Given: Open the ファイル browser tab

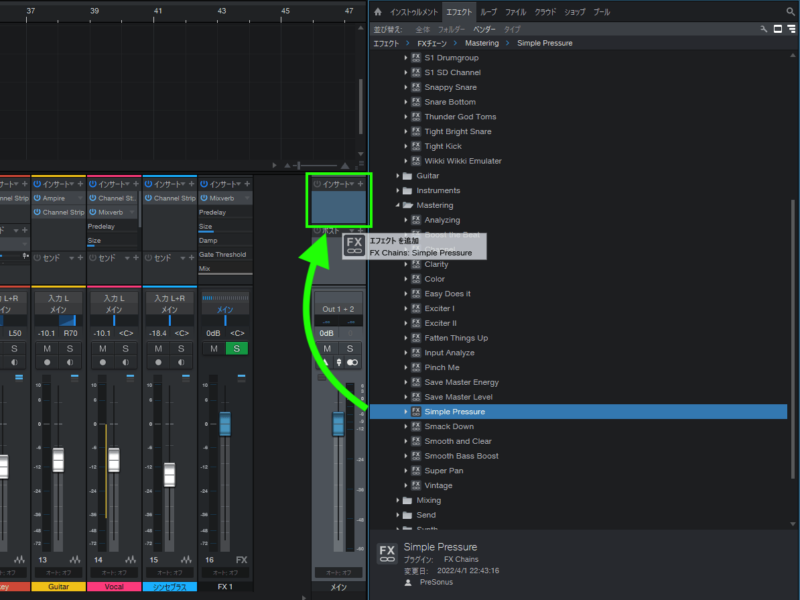Looking at the screenshot, I should 515,12.
